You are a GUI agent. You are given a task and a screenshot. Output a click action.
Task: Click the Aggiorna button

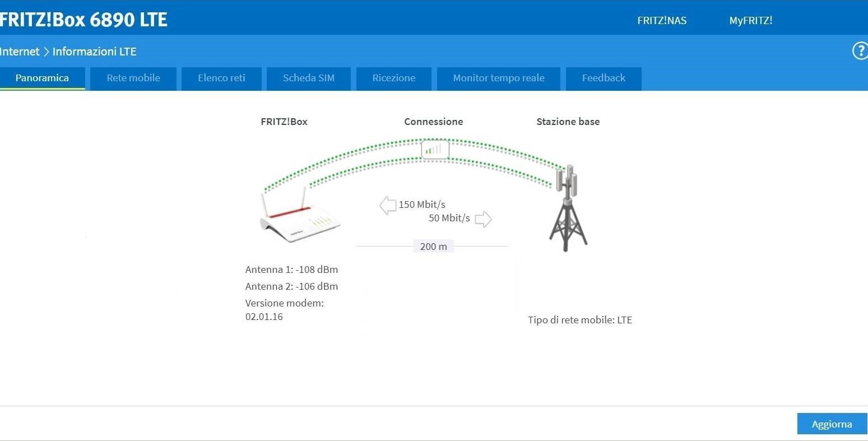[x=832, y=424]
